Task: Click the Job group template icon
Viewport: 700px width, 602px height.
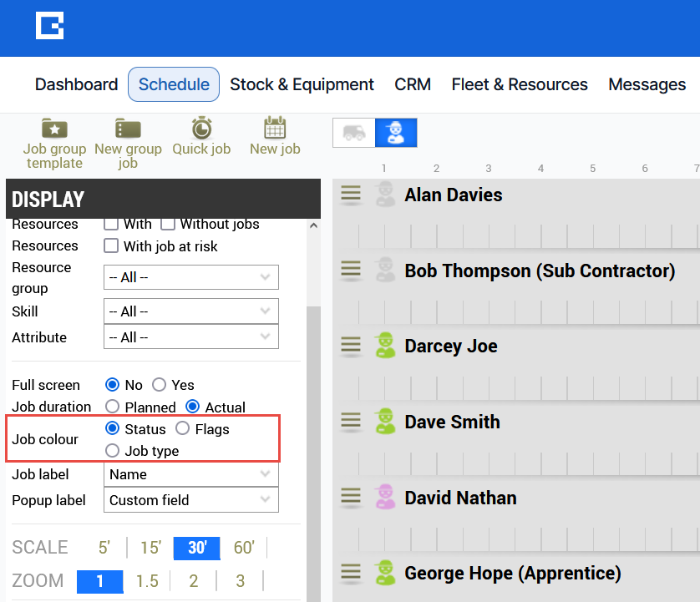Action: (54, 129)
